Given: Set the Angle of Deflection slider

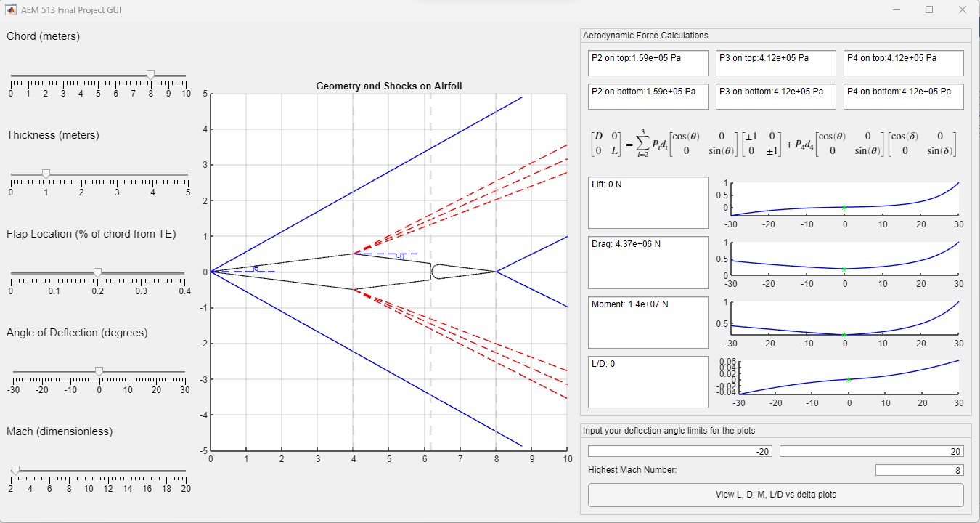Looking at the screenshot, I should pos(99,370).
